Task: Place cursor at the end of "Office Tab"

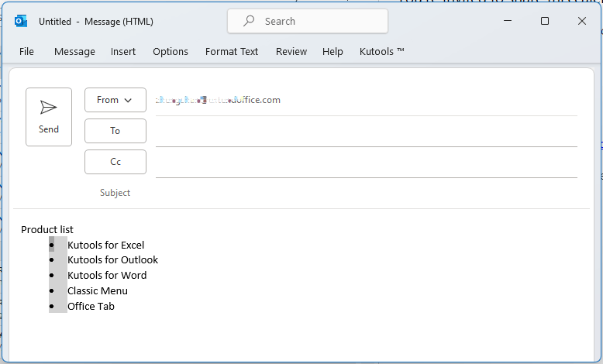Action: click(x=115, y=307)
